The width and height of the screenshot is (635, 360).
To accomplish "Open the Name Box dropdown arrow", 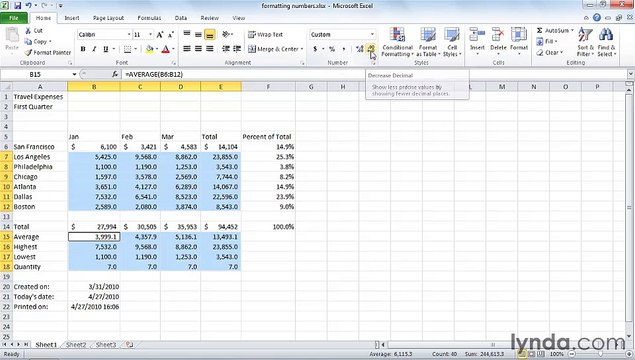I will pyautogui.click(x=74, y=75).
